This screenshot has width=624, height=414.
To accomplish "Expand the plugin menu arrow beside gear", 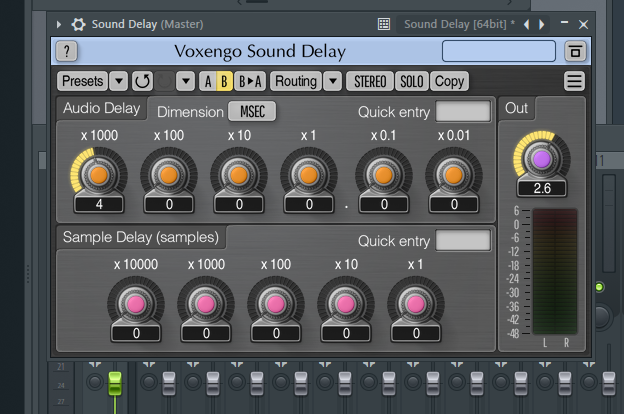I will click(x=59, y=24).
